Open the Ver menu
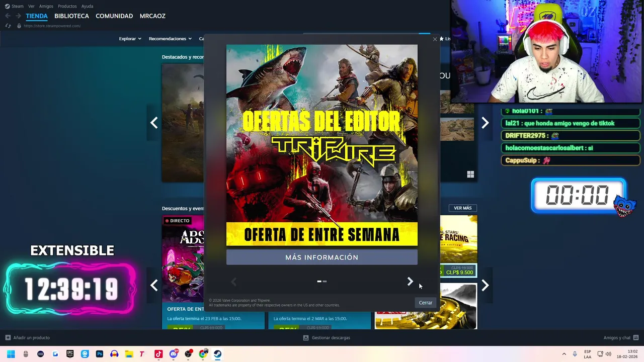 coord(31,7)
